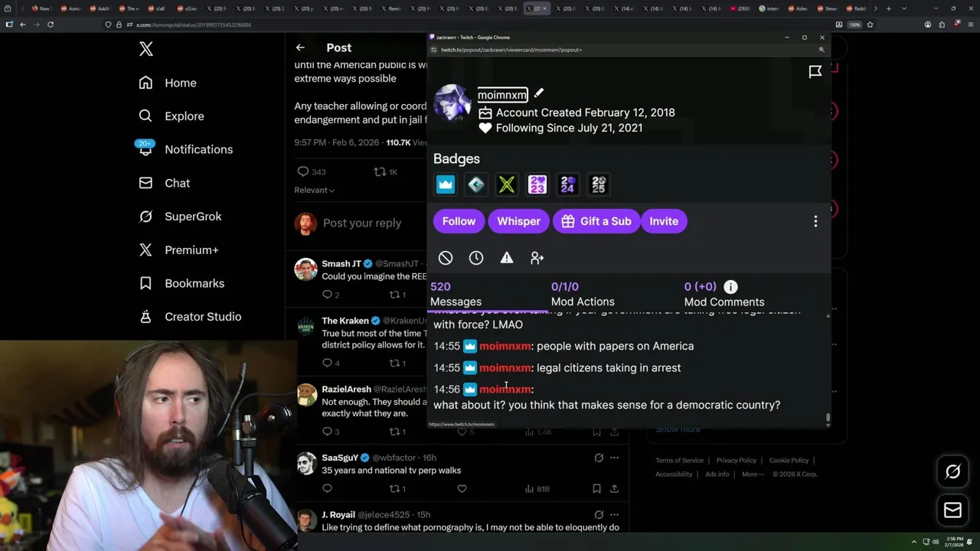Click the Cookie Policy link
Viewport: 980px width, 551px height.
[789, 461]
